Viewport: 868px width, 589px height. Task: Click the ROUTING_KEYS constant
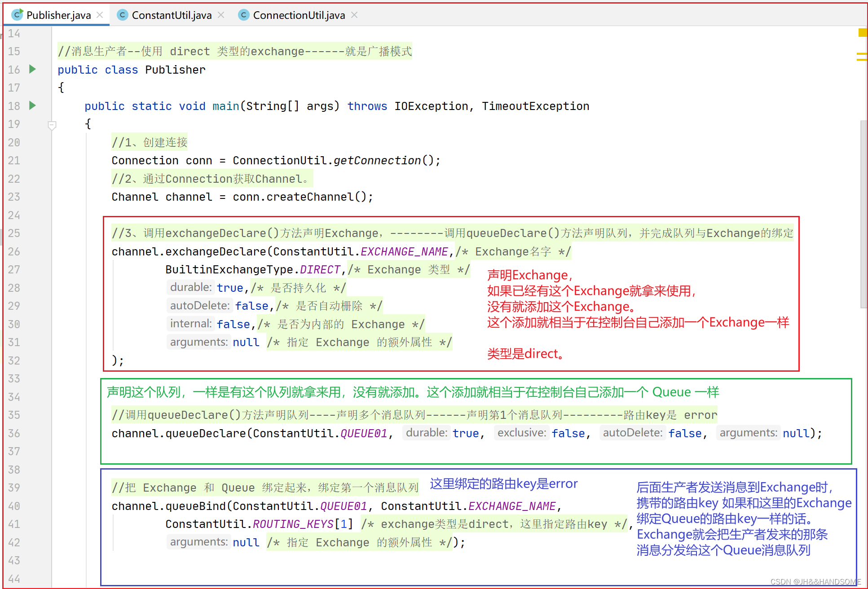[x=293, y=524]
